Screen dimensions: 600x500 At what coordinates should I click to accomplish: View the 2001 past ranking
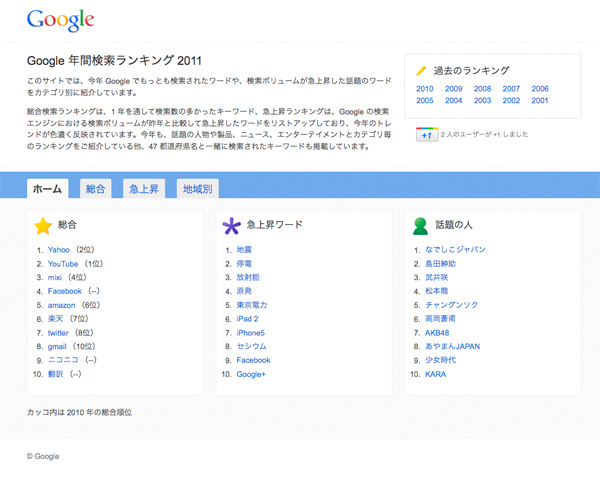pyautogui.click(x=540, y=101)
